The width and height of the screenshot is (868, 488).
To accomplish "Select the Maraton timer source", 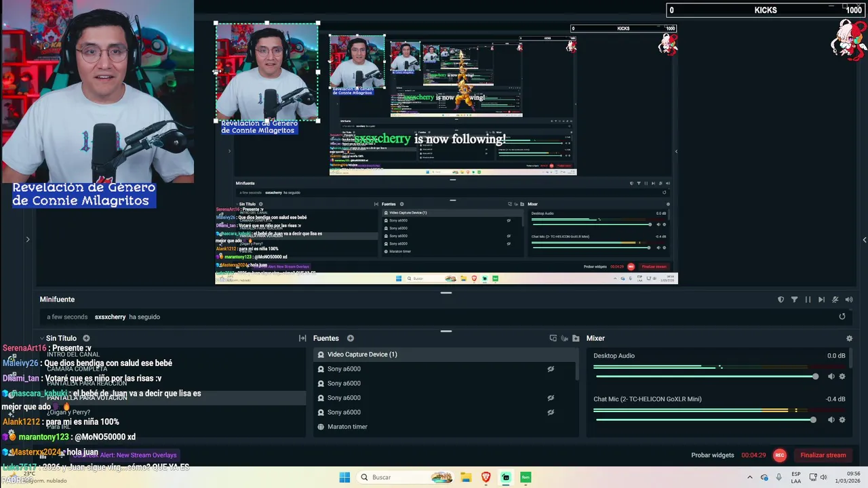I will (444, 426).
